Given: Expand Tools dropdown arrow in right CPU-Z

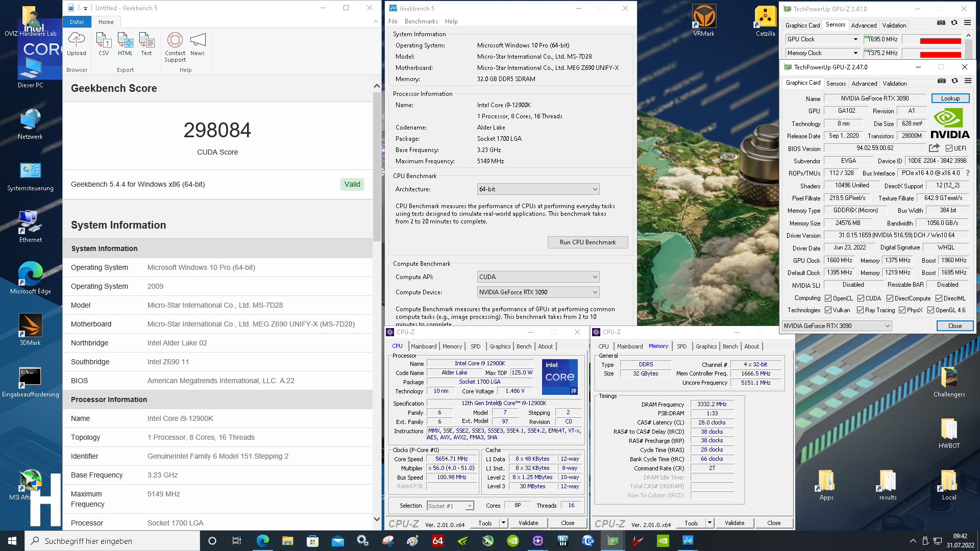Looking at the screenshot, I should tap(709, 523).
